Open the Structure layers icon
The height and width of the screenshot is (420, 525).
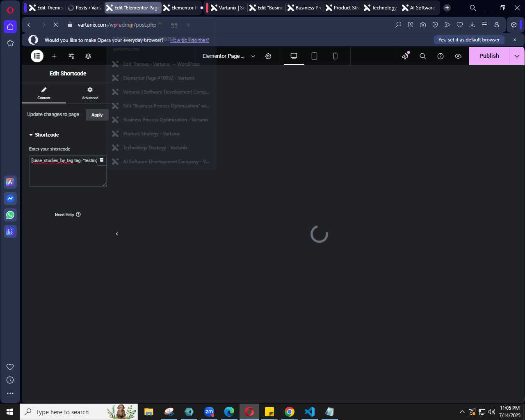click(88, 56)
